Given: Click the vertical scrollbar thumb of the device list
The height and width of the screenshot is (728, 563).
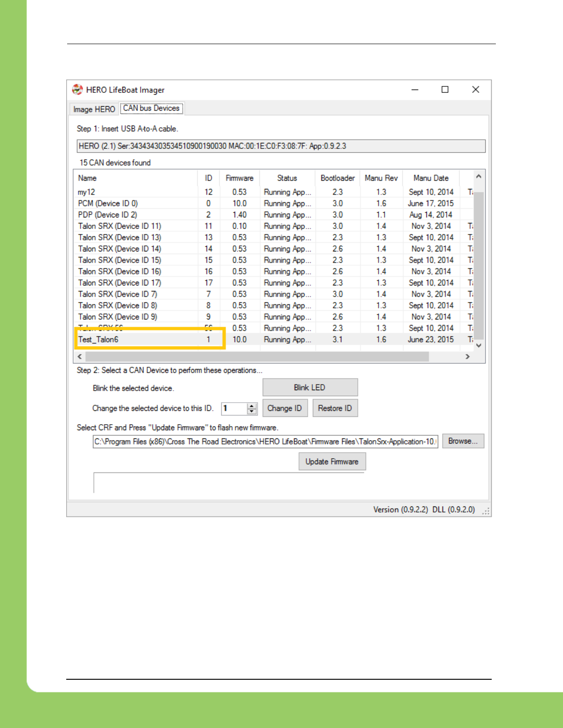Looking at the screenshot, I should [479, 266].
